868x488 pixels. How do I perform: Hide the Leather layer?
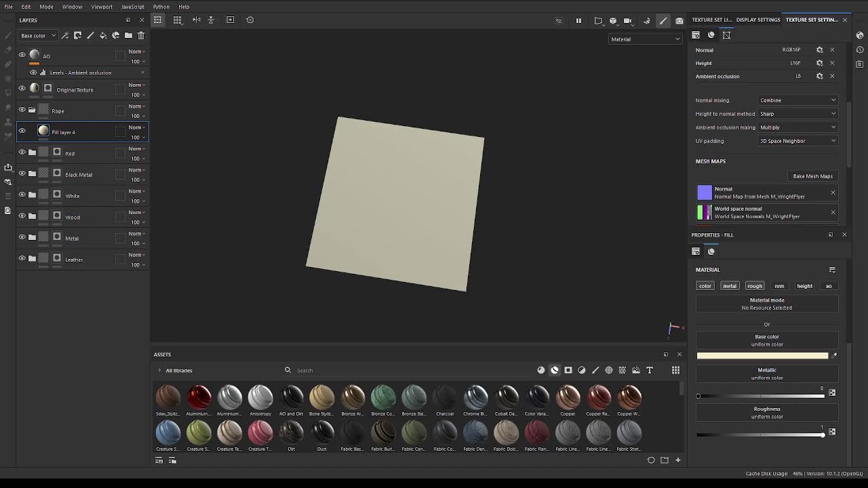tap(22, 258)
